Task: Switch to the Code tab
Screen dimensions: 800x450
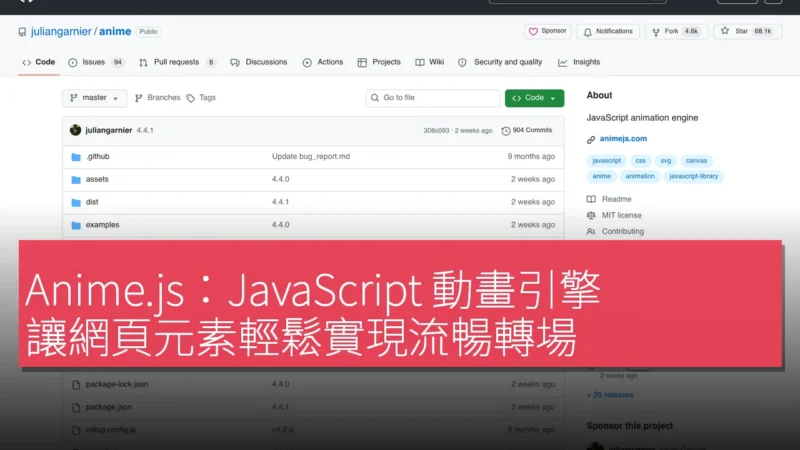Action: tap(38, 62)
